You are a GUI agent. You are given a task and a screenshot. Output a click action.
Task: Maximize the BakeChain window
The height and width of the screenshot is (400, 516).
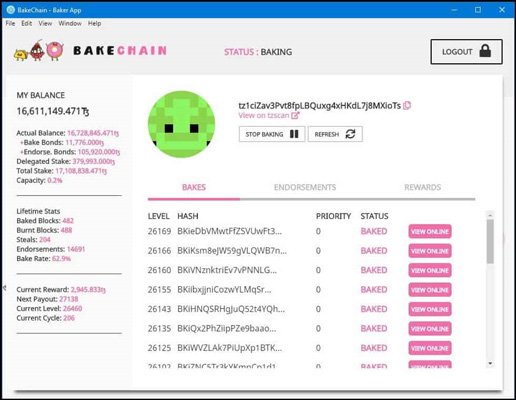[478, 10]
